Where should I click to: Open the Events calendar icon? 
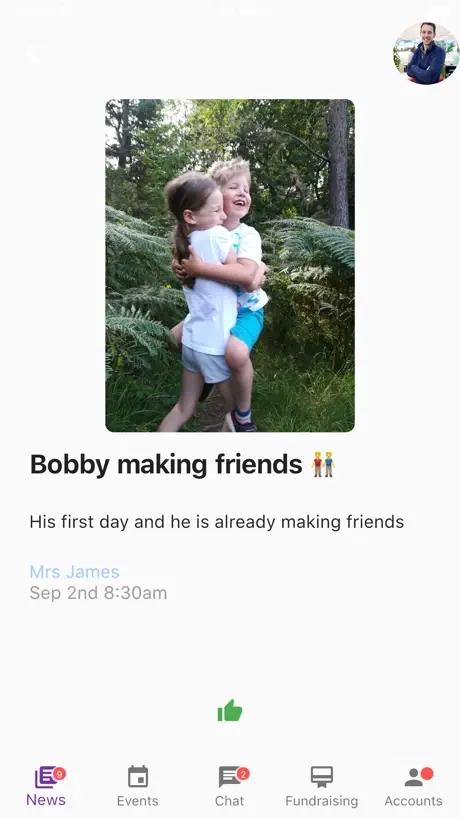pyautogui.click(x=138, y=777)
